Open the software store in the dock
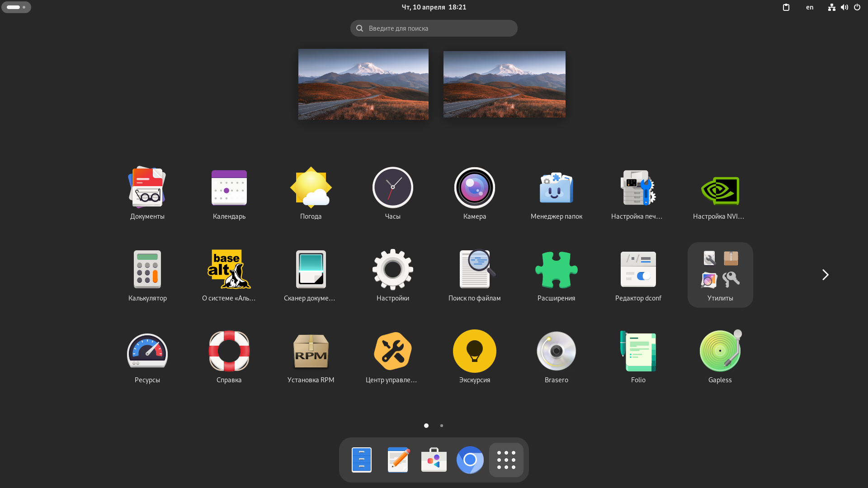 tap(434, 460)
